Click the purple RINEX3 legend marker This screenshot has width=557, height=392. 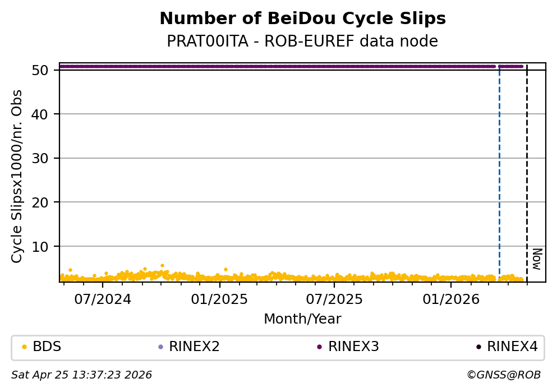[x=319, y=347]
